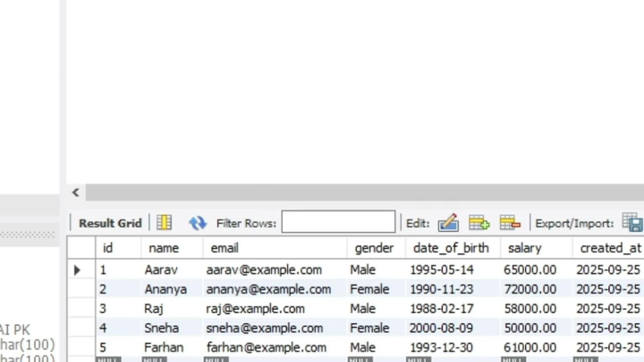Select date of birth cell 1993-12-30

pos(453,347)
